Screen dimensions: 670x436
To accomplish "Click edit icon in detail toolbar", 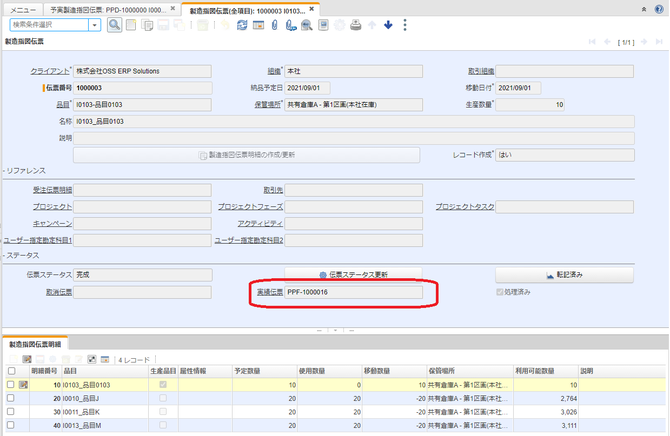I will tap(27, 359).
